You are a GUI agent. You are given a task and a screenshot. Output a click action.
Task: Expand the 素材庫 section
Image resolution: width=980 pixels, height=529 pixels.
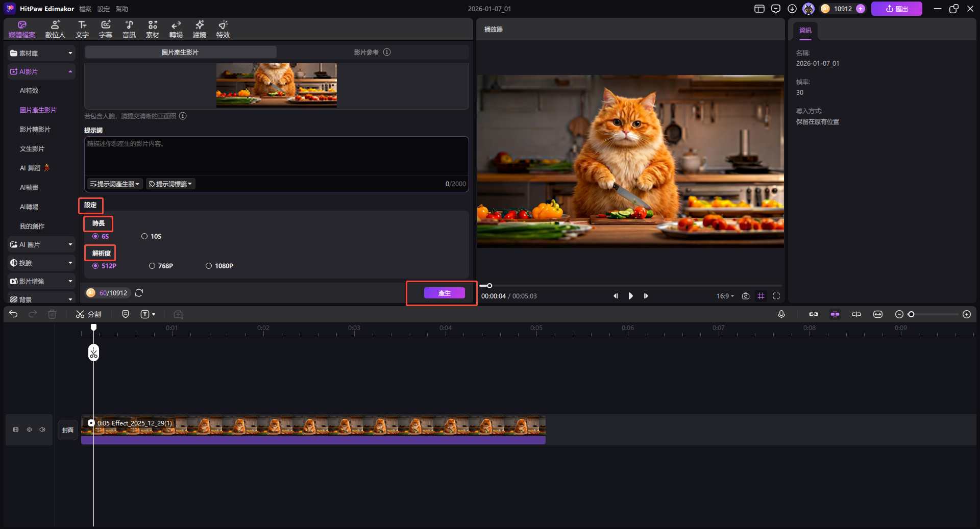click(41, 53)
